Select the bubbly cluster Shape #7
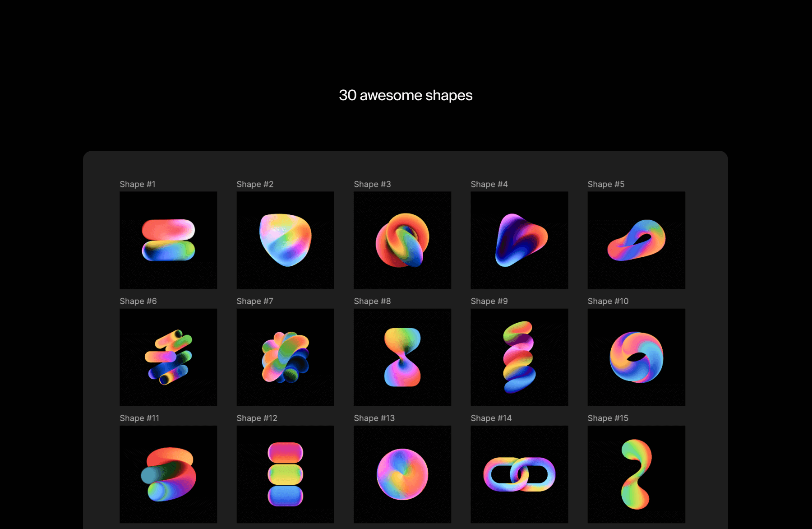Screen dimensions: 812x529 (x=285, y=357)
